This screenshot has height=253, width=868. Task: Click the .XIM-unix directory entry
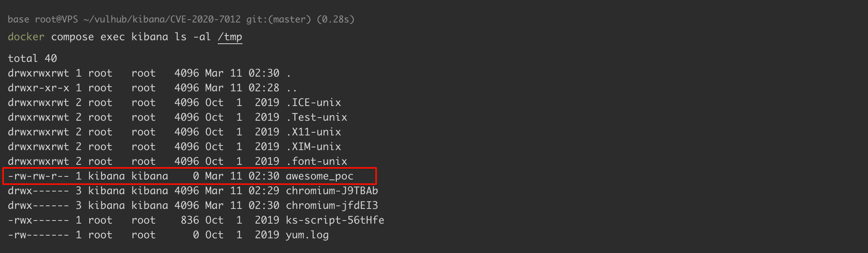tap(313, 147)
